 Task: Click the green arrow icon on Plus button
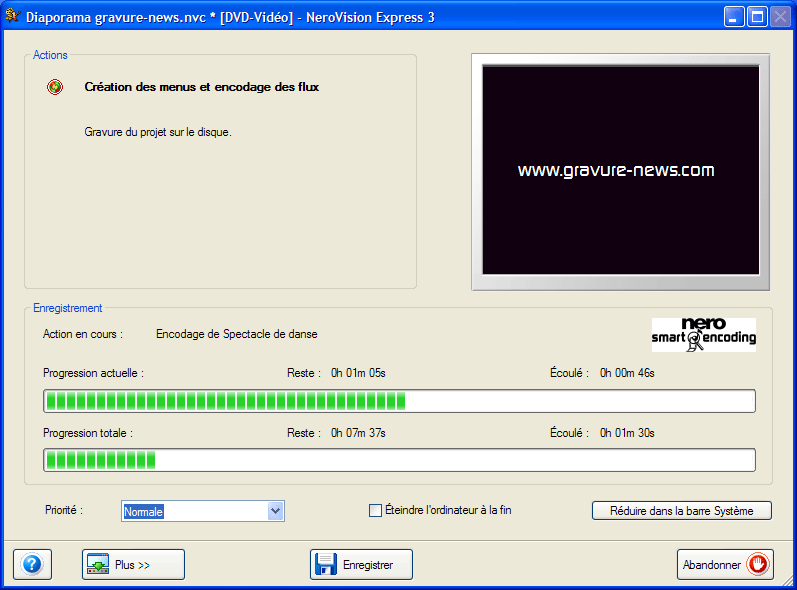coord(98,564)
